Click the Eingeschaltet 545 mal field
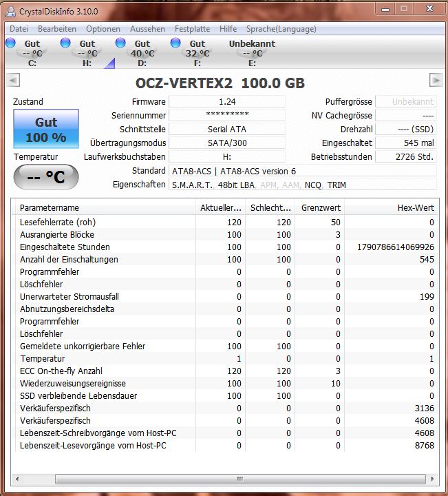 pos(406,143)
